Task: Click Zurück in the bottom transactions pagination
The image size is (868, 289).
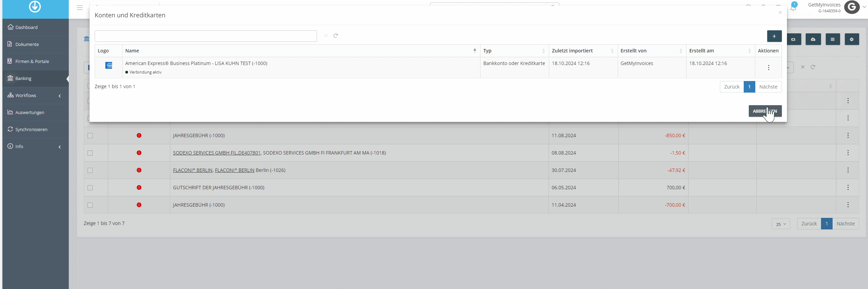Action: coord(809,224)
